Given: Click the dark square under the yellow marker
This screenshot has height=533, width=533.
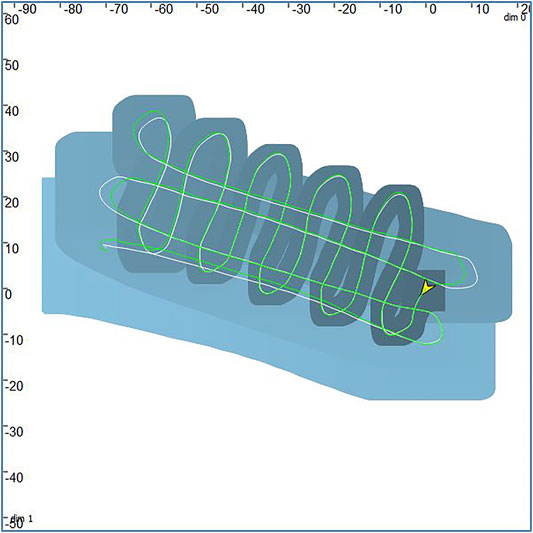Looking at the screenshot, I should pyautogui.click(x=430, y=290).
